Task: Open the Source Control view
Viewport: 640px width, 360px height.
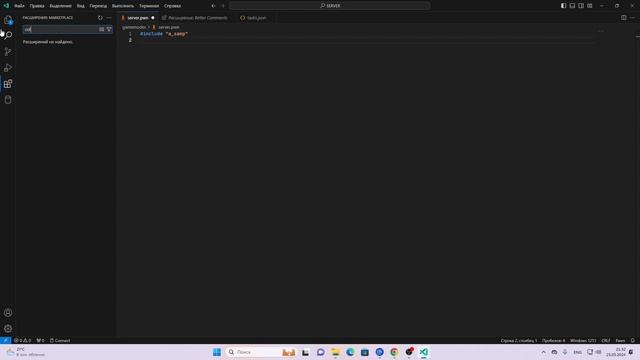Action: (8, 51)
